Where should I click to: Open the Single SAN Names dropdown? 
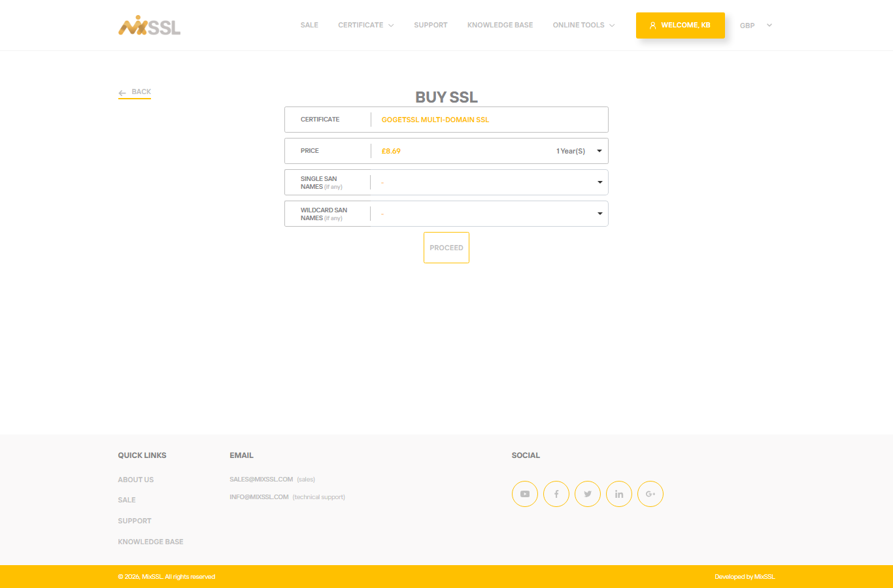(x=490, y=182)
